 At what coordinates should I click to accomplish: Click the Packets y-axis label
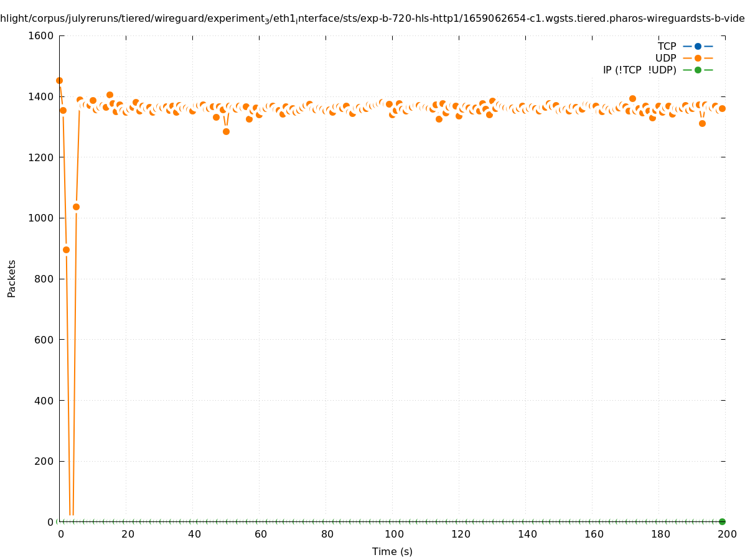[x=12, y=278]
